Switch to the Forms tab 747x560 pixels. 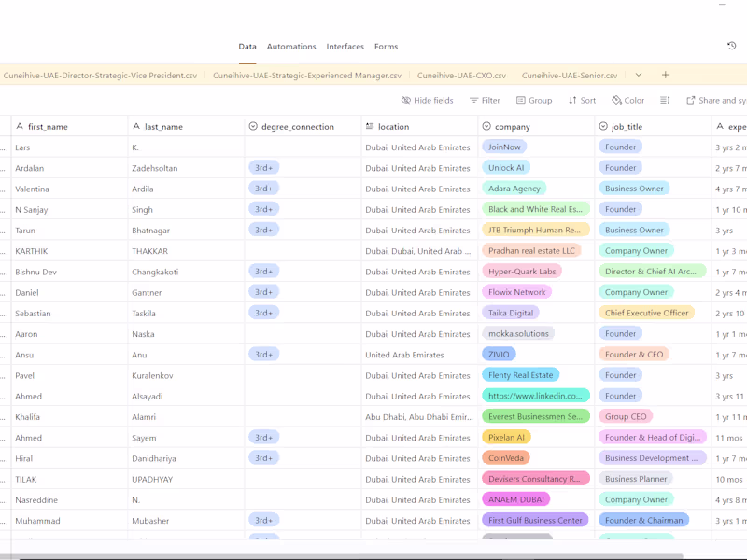click(386, 46)
